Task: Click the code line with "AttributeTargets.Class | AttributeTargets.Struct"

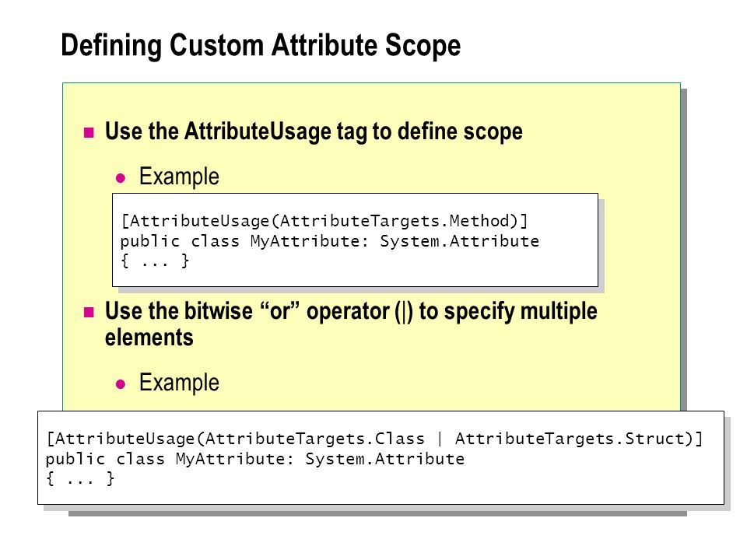Action: click(374, 439)
